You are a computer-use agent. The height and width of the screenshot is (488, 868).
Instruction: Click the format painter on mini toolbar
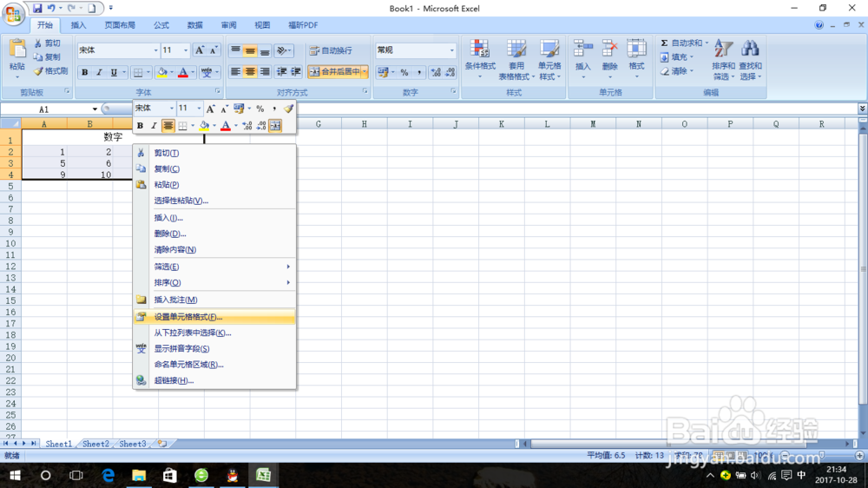[x=288, y=109]
